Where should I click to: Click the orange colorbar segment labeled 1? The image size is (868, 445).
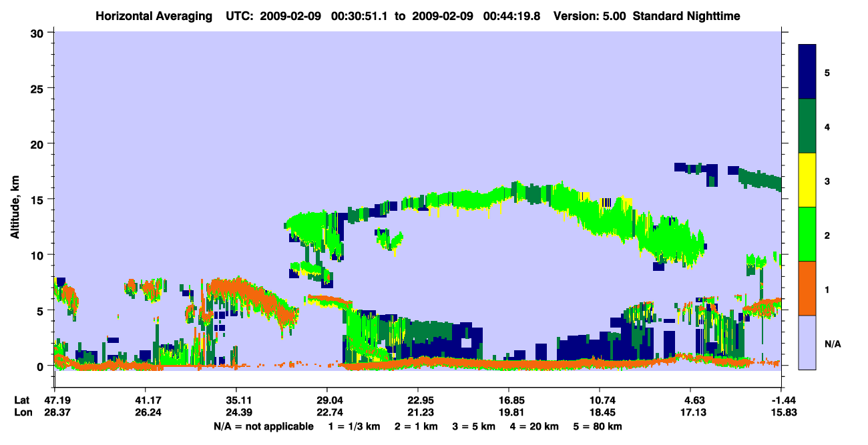click(x=807, y=288)
